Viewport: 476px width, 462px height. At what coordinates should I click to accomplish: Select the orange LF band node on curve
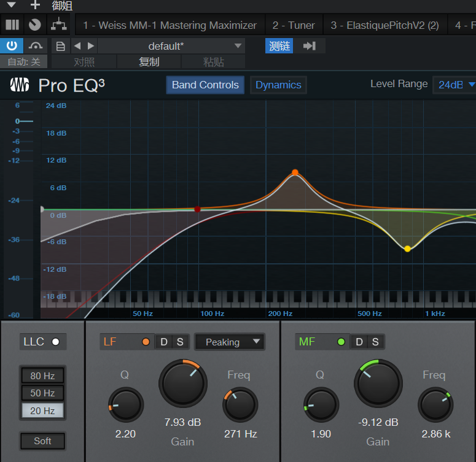point(295,172)
